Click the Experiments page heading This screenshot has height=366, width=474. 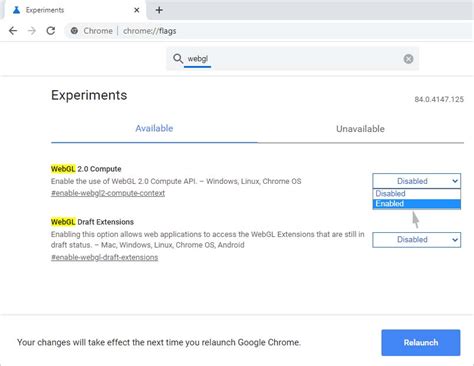click(89, 95)
